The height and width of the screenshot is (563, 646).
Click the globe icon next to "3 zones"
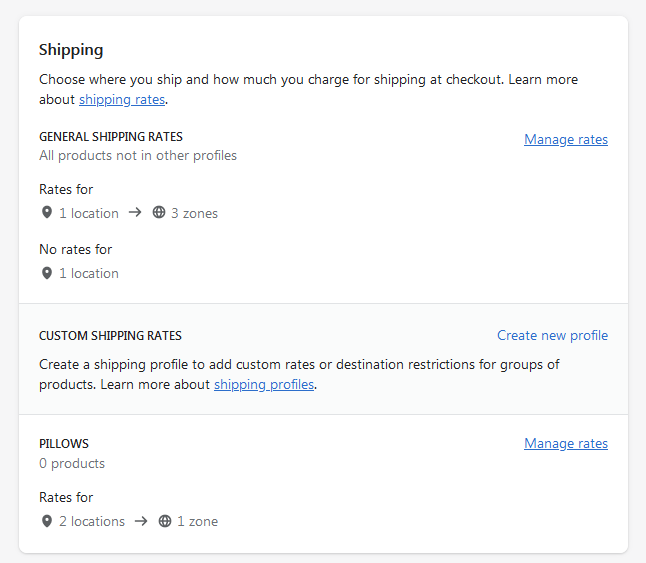pyautogui.click(x=159, y=213)
